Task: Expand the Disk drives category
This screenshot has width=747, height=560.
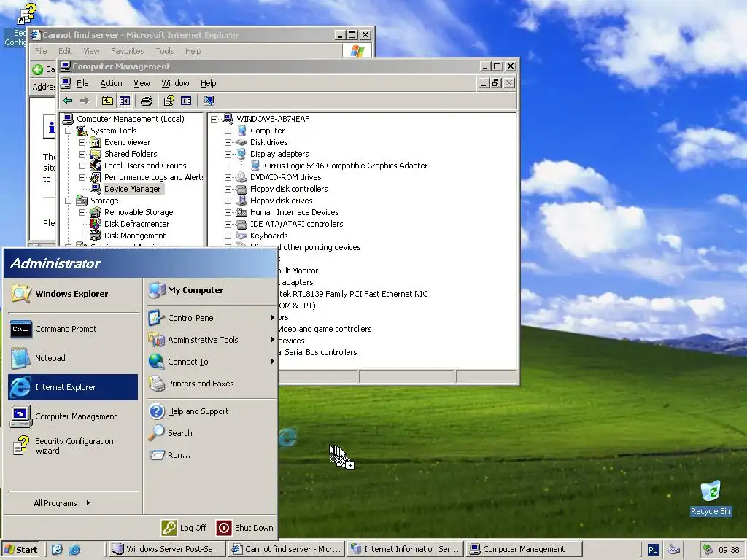Action: (x=228, y=142)
